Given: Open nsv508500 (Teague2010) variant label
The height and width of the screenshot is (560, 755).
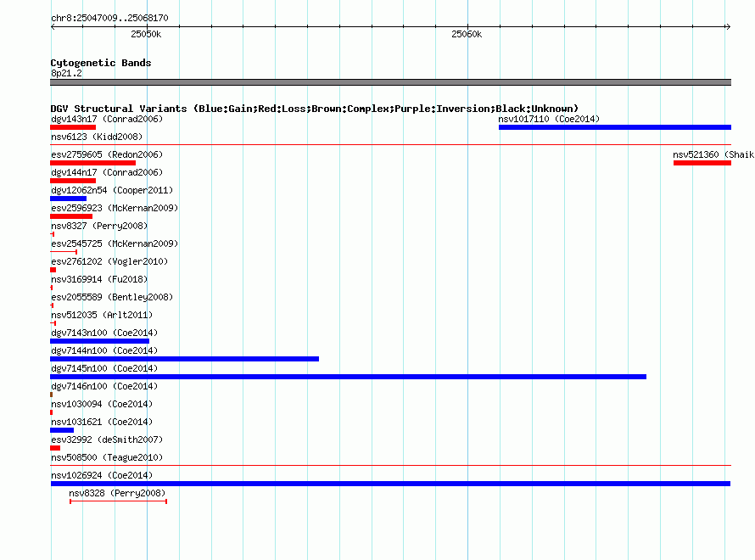Looking at the screenshot, I should click(x=107, y=457).
